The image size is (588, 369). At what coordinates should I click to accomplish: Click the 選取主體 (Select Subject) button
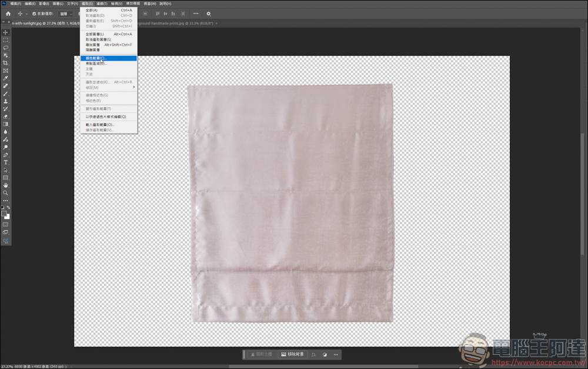[262, 354]
